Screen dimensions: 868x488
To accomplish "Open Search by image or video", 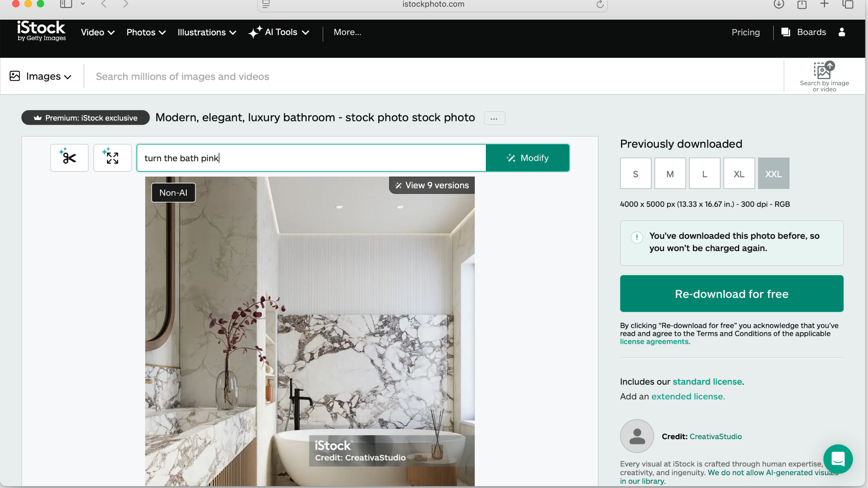I will (x=824, y=77).
